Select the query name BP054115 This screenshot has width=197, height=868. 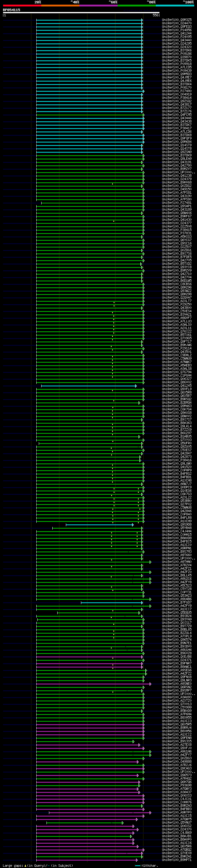pyautogui.click(x=11, y=10)
